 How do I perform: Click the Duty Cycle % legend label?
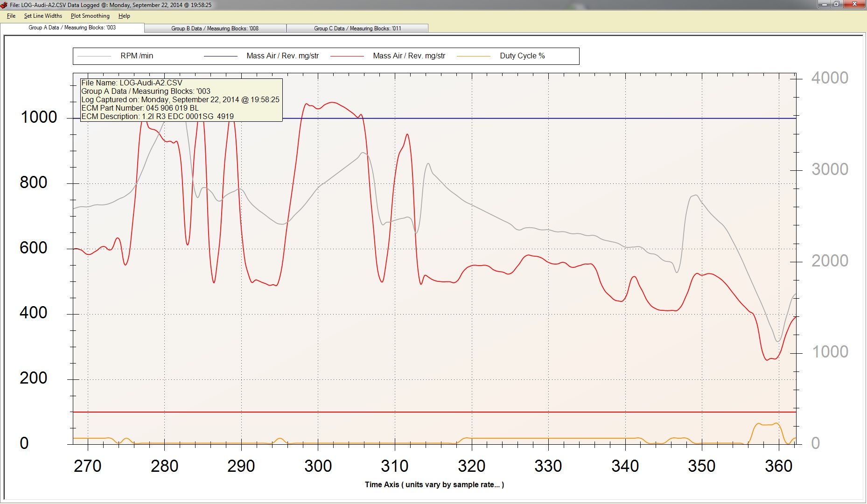click(522, 56)
